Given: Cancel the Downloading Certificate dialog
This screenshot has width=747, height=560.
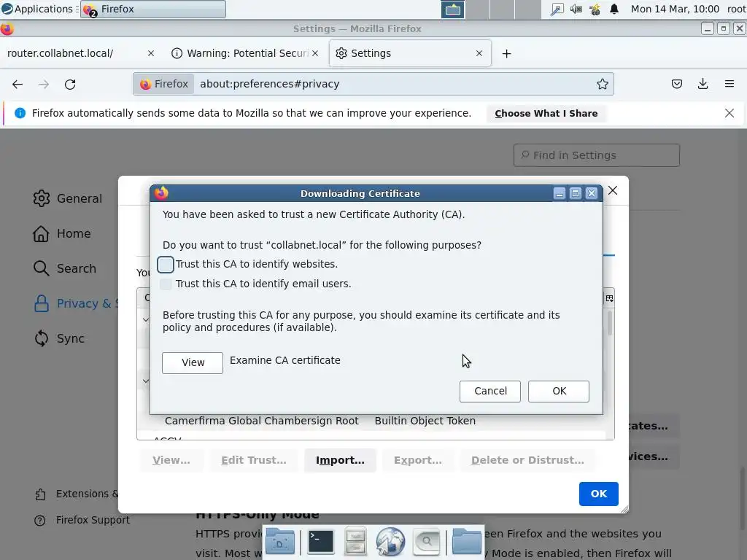Looking at the screenshot, I should click(x=489, y=391).
